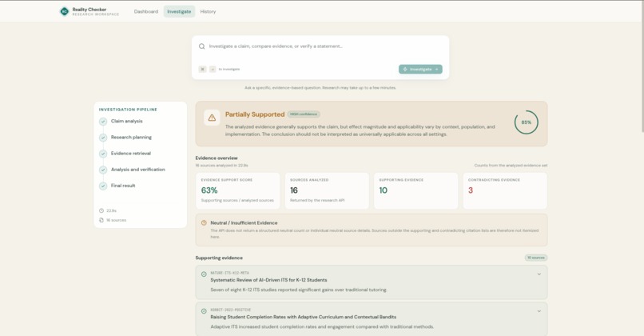644x336 pixels.
Task: Click the document icon beside 16 sources
Action: pyautogui.click(x=101, y=220)
